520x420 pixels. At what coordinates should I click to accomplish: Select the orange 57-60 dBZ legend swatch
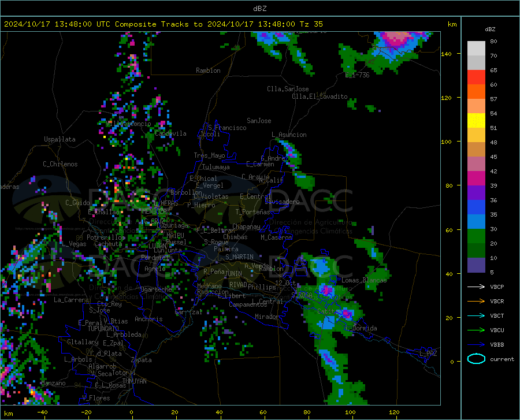click(x=476, y=92)
